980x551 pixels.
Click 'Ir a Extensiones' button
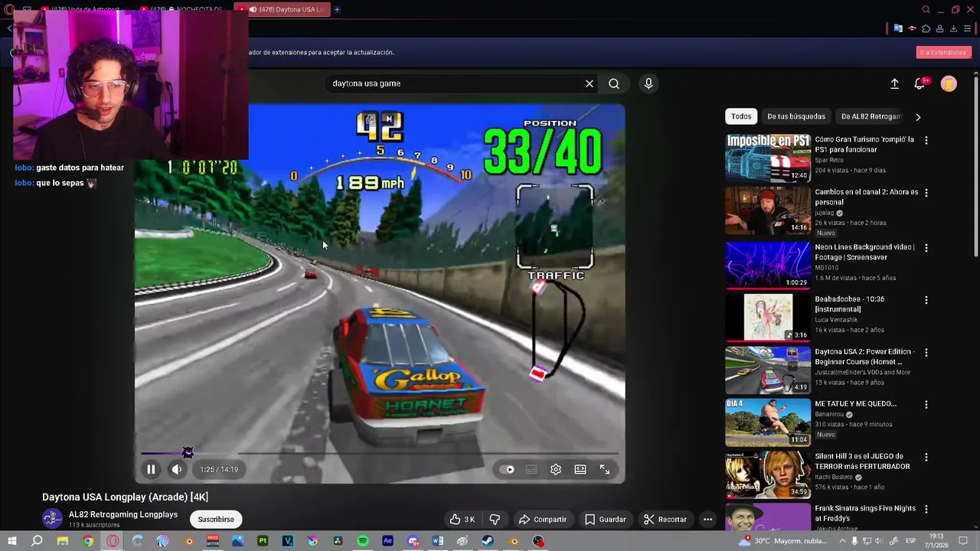(x=943, y=52)
